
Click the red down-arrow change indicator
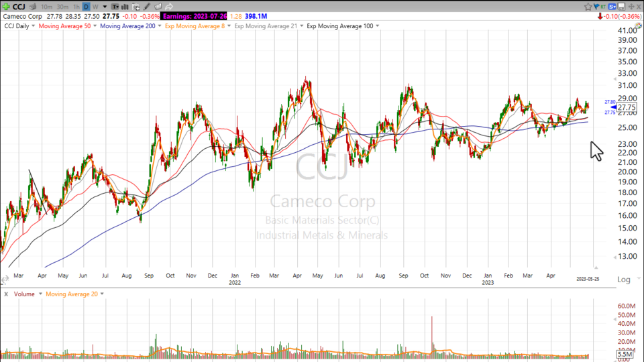(600, 16)
